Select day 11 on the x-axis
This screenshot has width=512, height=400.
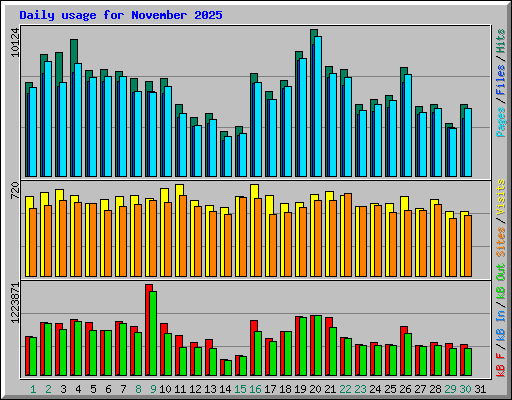(x=180, y=389)
